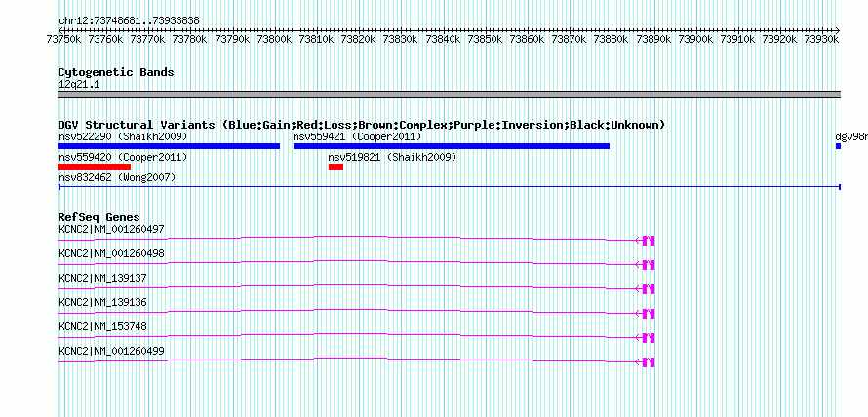
Task: Open the nsv519821 (Shaikh2009) variant label
Action: tap(392, 158)
